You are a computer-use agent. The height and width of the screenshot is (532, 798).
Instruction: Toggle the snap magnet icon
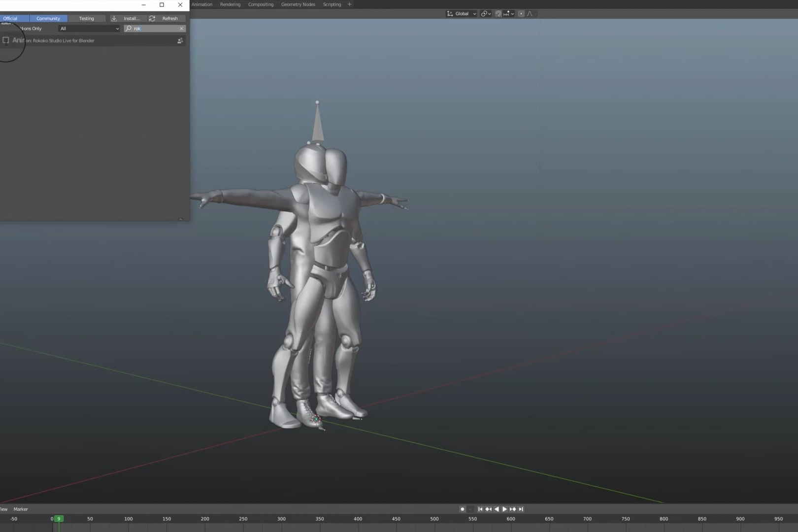click(x=499, y=14)
